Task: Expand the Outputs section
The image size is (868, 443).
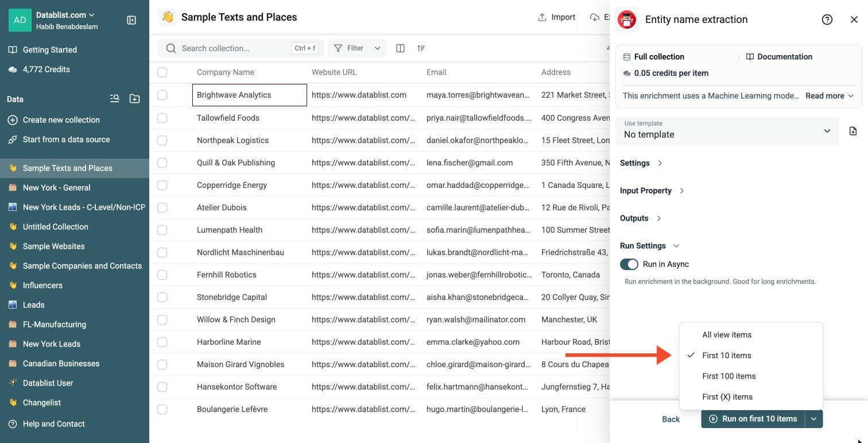Action: click(641, 218)
